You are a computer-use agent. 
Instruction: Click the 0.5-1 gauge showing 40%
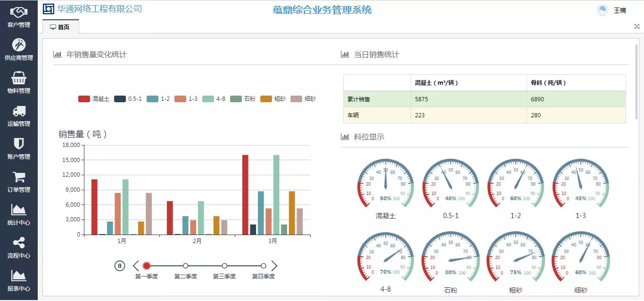[x=451, y=184]
